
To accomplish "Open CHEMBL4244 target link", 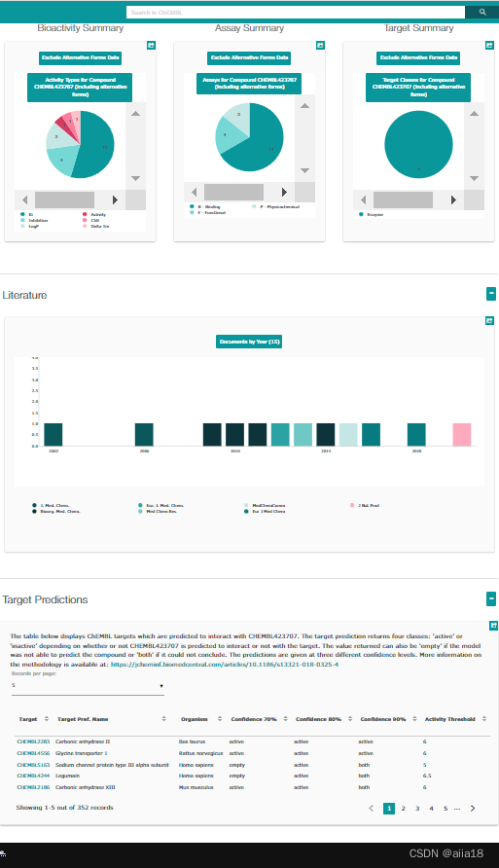I will coord(33,776).
